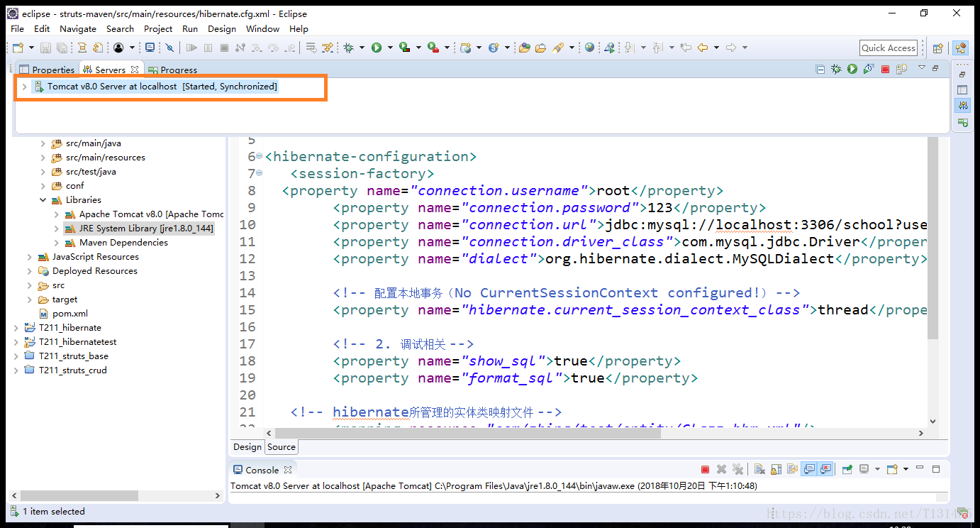980x528 pixels.
Task: Open the Navigate menu
Action: point(78,29)
